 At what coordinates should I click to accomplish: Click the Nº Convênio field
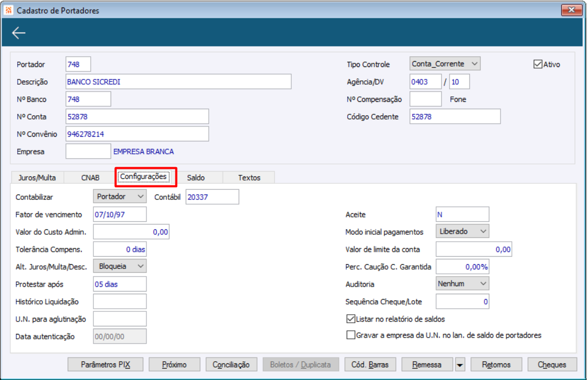pos(137,134)
